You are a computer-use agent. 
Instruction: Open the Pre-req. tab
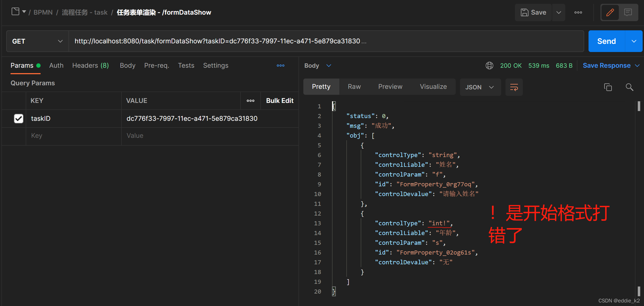(x=157, y=66)
